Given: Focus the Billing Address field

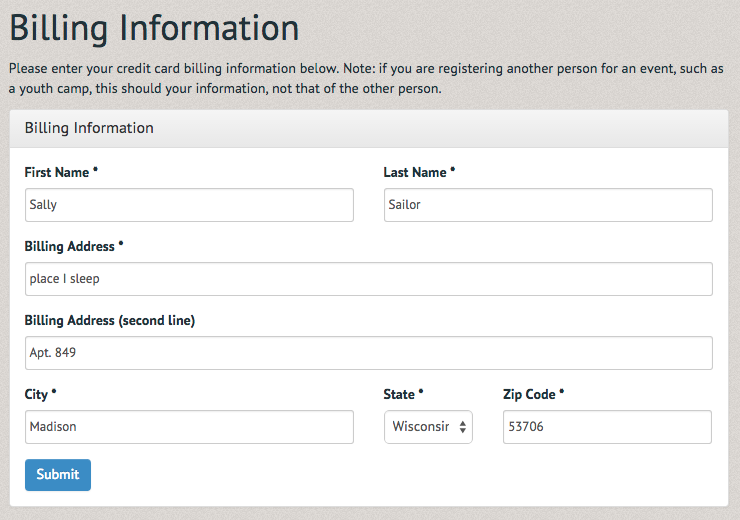Looking at the screenshot, I should tap(369, 279).
